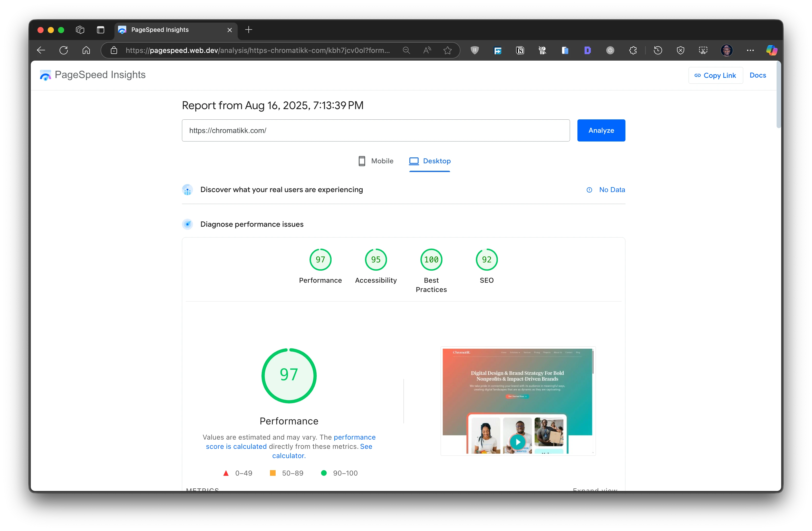Select the Desktop report tab
Viewport: 812px width, 531px height.
coord(430,161)
